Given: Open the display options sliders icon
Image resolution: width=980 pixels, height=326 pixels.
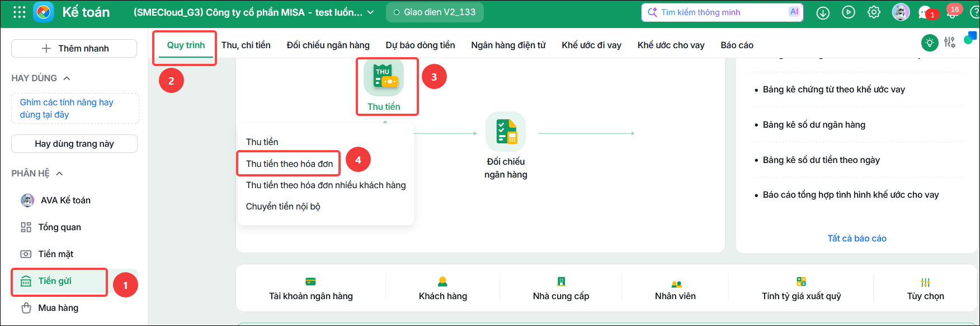Looking at the screenshot, I should [x=950, y=42].
